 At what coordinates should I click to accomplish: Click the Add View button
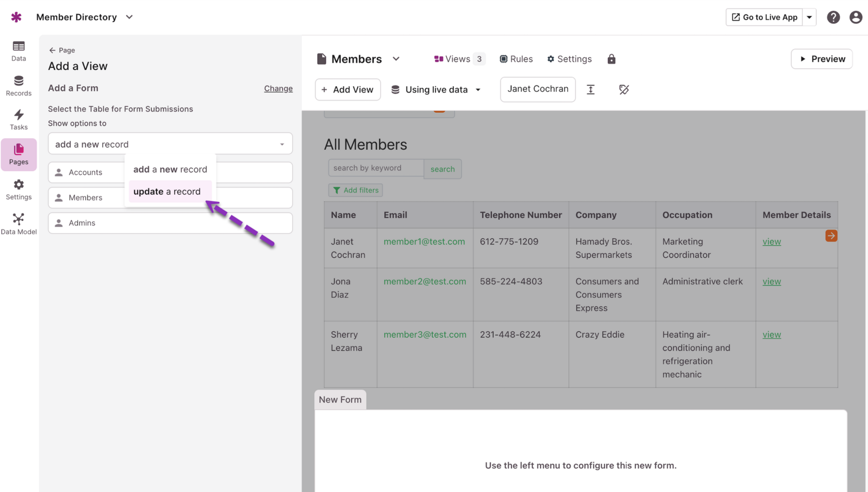348,90
